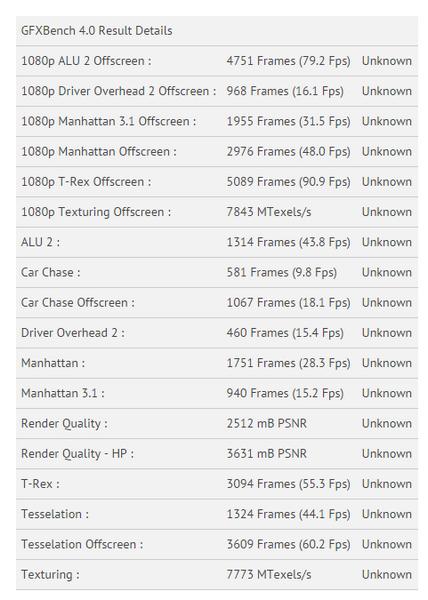The height and width of the screenshot is (600, 428).
Task: Click the 7843 MTexels/s texturing result
Action: click(269, 212)
